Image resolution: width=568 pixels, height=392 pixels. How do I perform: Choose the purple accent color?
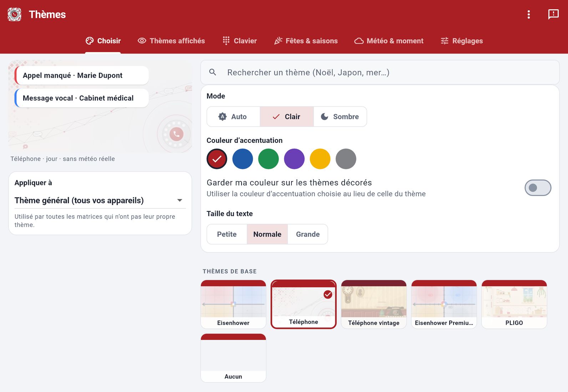(294, 159)
